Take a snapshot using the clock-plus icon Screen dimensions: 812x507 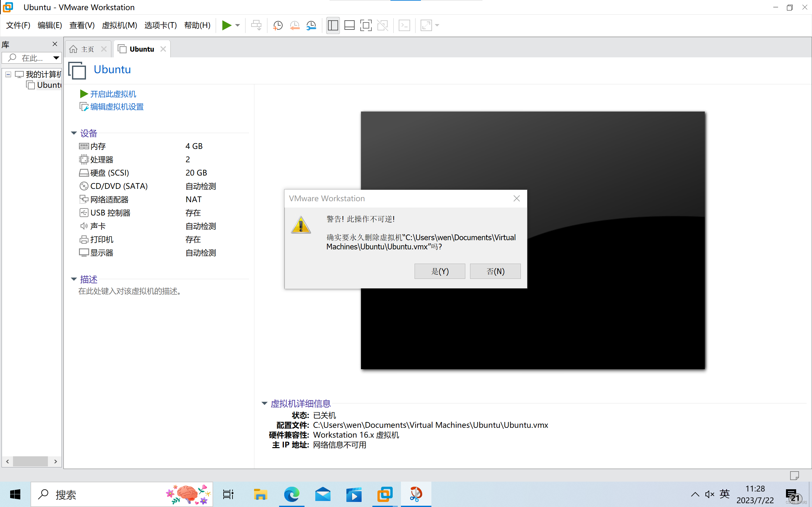pyautogui.click(x=278, y=25)
